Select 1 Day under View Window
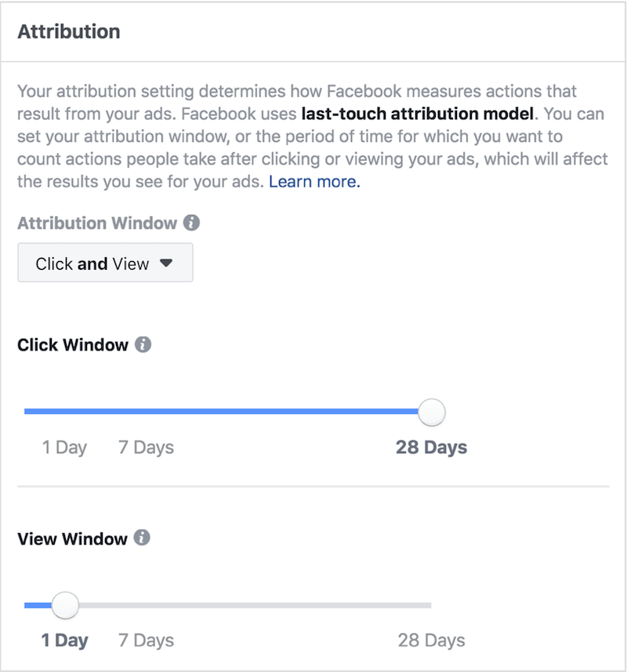This screenshot has height=672, width=627. (65, 641)
